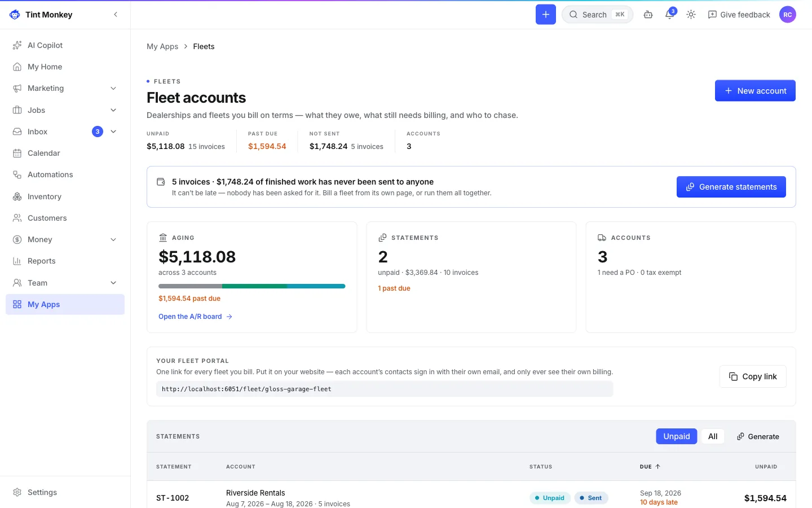
Task: Show only Unpaid statements
Action: 677,436
